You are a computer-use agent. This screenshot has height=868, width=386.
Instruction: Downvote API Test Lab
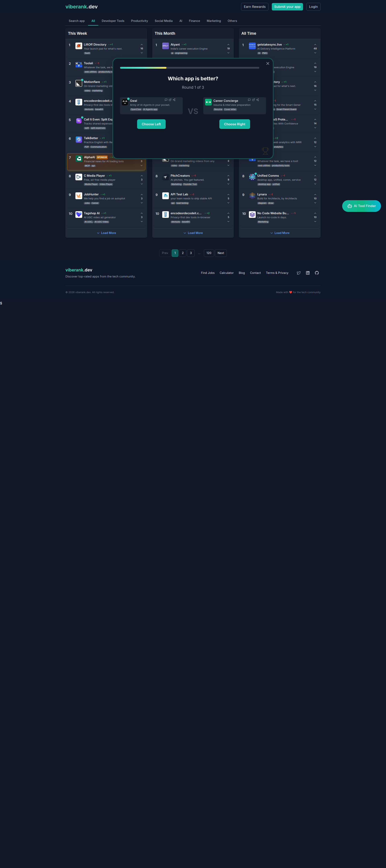(228, 203)
